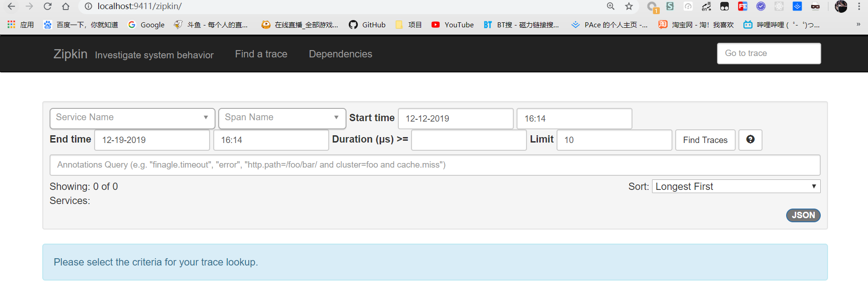View site information for localhost

(x=88, y=6)
